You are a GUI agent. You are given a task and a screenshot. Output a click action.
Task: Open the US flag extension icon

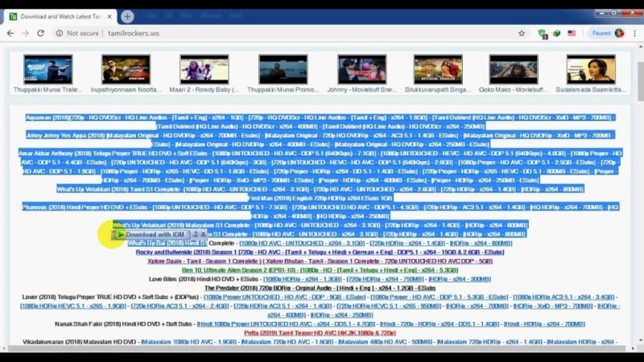(x=572, y=33)
